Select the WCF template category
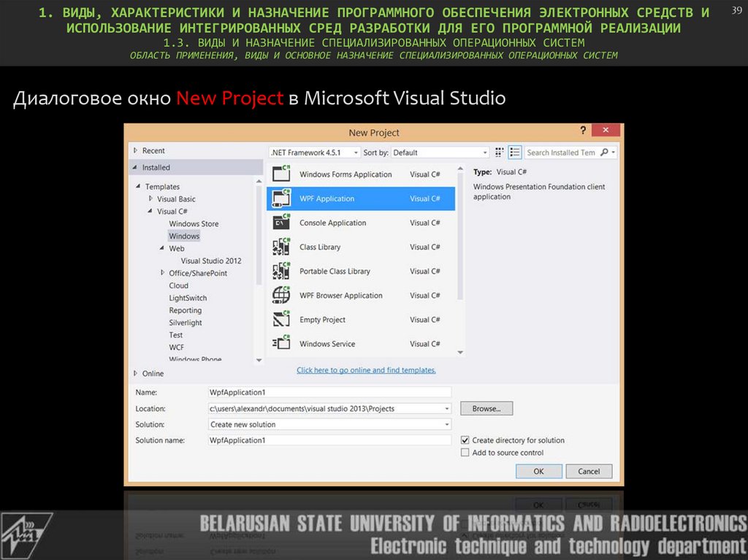748x560 pixels. [x=176, y=348]
